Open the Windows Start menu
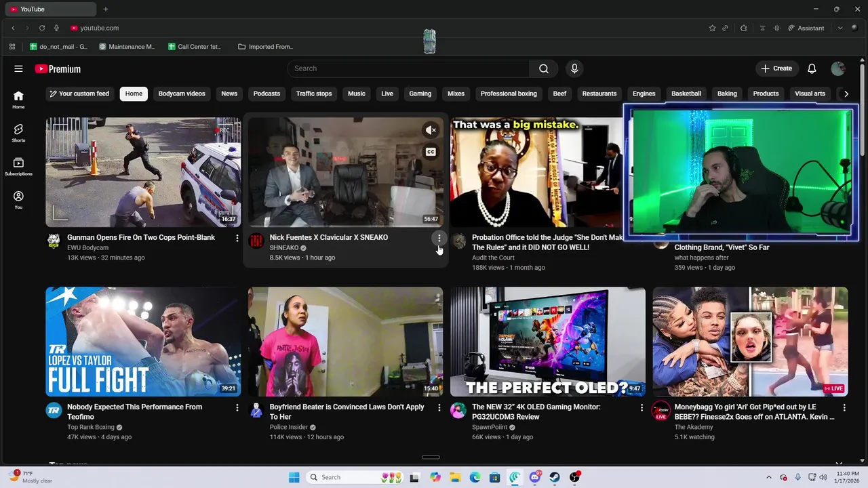The width and height of the screenshot is (868, 488). pos(294,477)
